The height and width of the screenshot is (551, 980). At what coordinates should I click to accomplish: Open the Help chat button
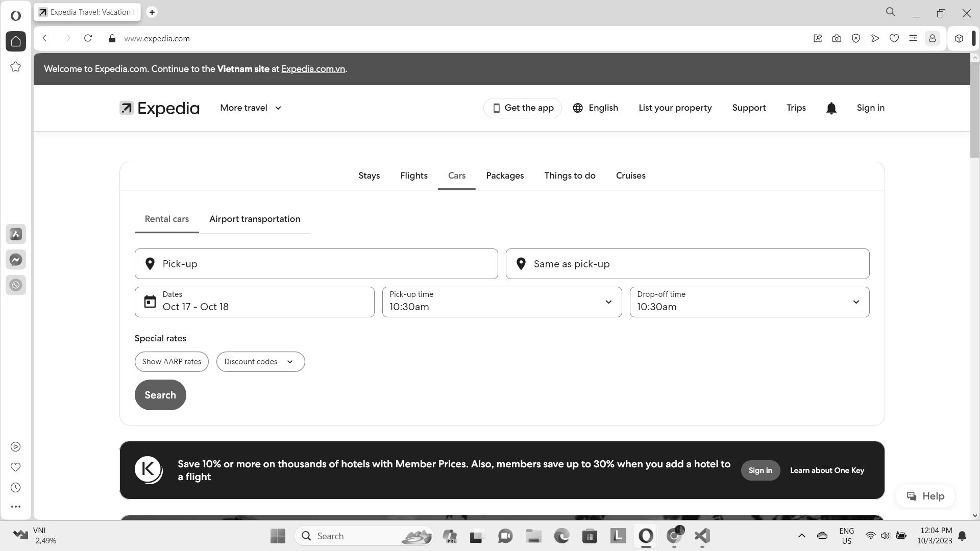click(x=925, y=496)
